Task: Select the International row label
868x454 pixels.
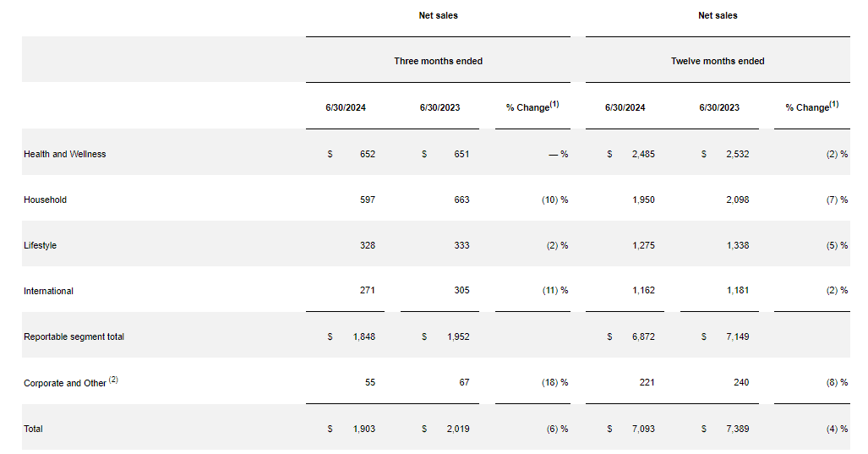Action: [49, 291]
